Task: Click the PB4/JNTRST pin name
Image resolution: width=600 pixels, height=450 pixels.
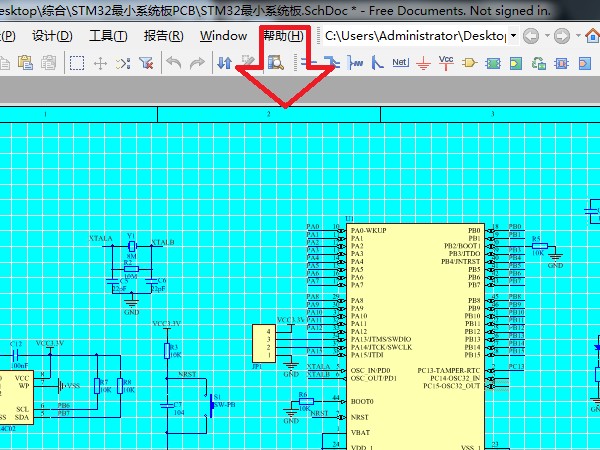Action: click(x=460, y=261)
